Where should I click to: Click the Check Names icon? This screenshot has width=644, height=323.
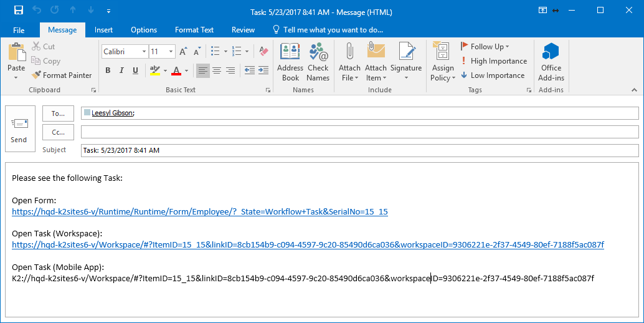click(x=318, y=62)
